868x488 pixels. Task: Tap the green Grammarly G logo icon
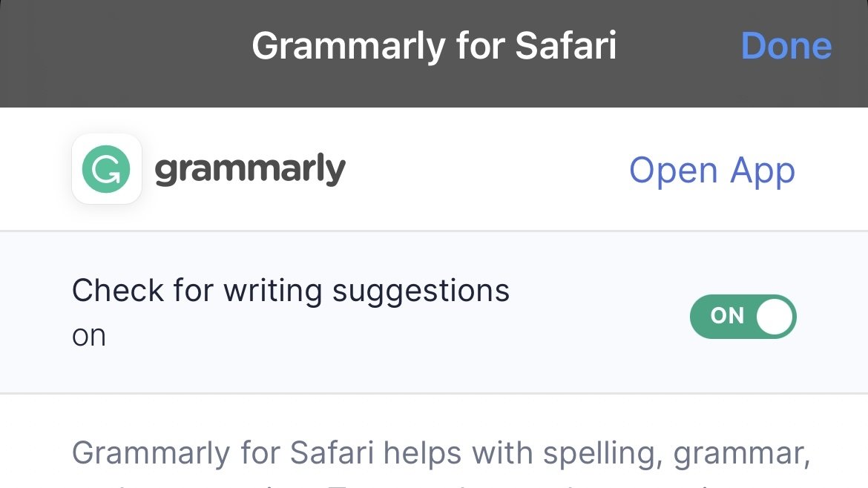pyautogui.click(x=106, y=169)
